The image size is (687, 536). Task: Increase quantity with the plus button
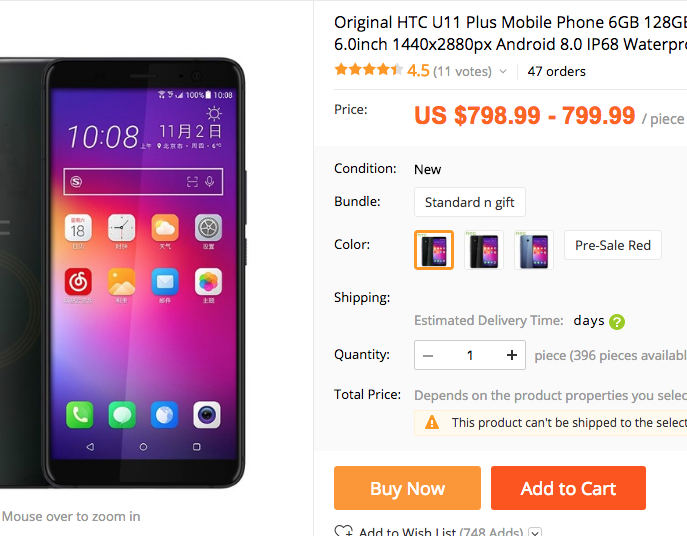click(512, 355)
